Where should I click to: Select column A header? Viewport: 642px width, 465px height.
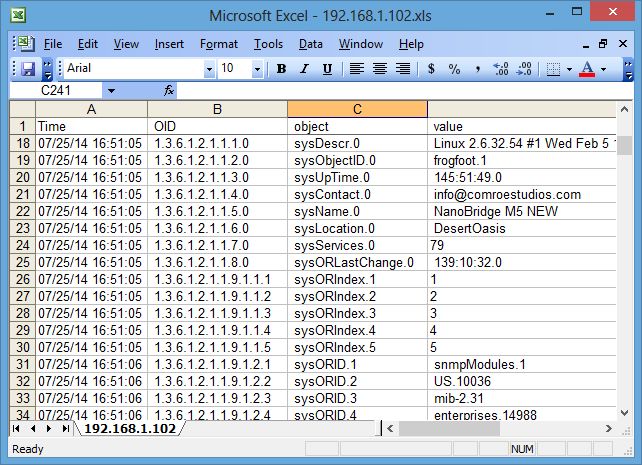[91, 109]
